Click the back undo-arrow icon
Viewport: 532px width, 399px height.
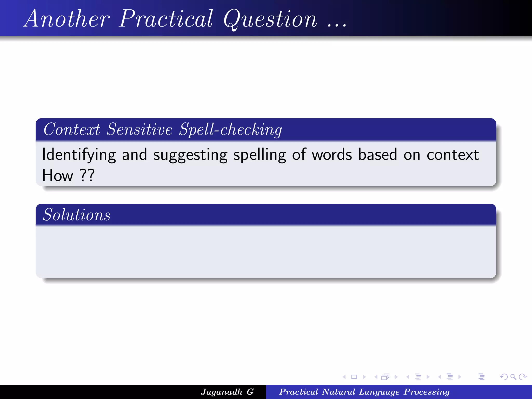click(x=504, y=377)
